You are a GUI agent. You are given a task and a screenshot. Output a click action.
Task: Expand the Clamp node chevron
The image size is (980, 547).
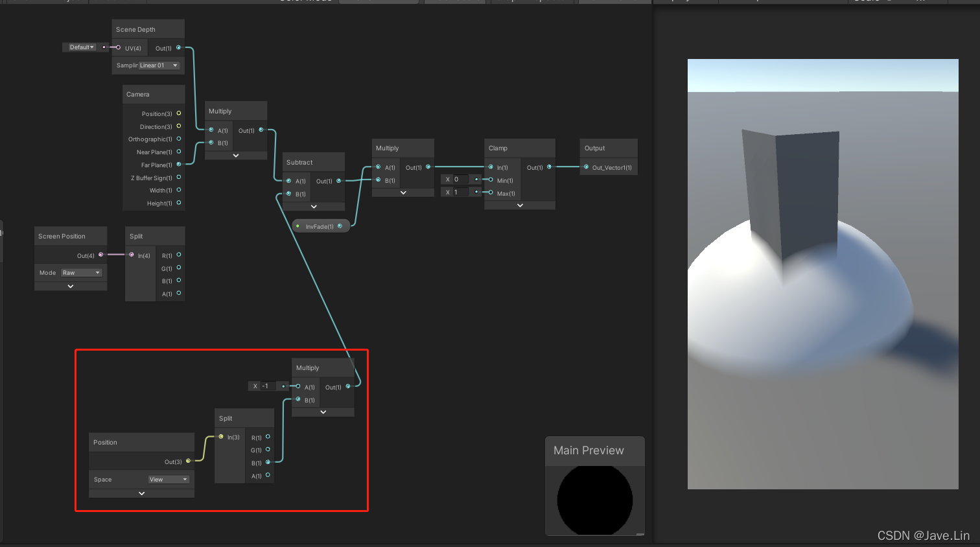coord(519,205)
